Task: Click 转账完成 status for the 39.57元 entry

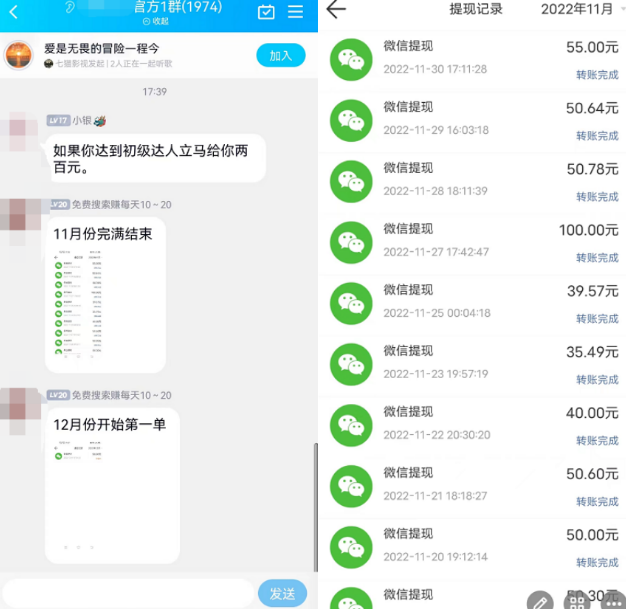Action: point(597,319)
